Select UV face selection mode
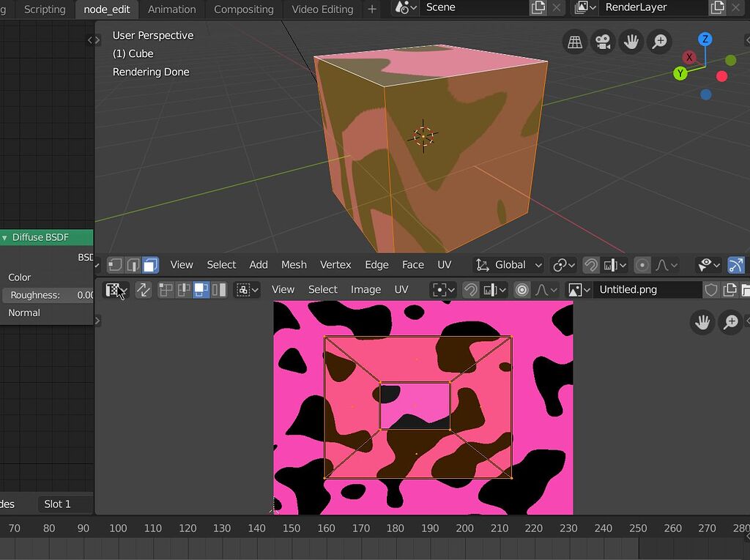 click(x=201, y=290)
